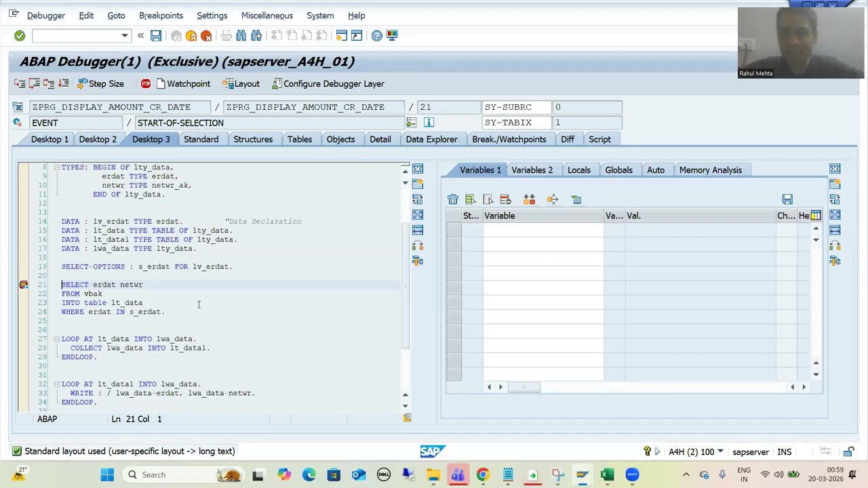Click the SY-SUBRC value field
Screen dimensions: 868x488
(x=587, y=107)
